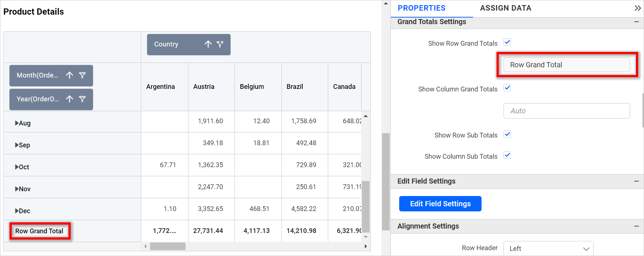Expand the Dec row
644x256 pixels.
(x=17, y=211)
